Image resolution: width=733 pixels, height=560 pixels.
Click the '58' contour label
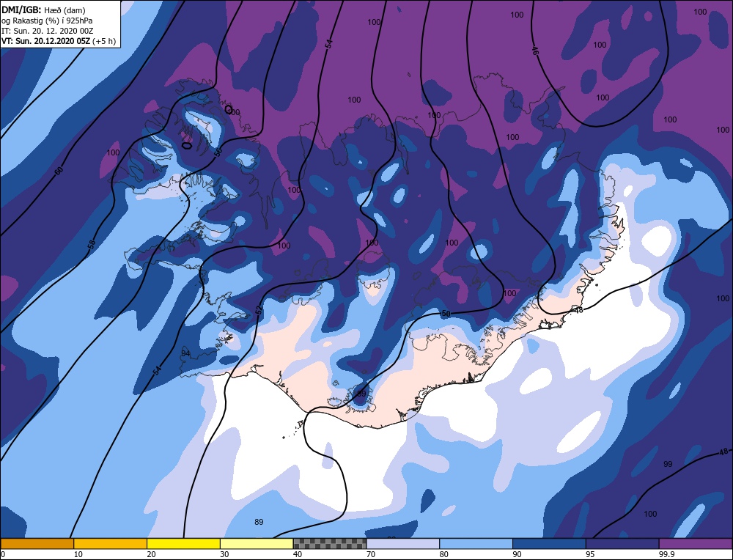click(x=92, y=243)
